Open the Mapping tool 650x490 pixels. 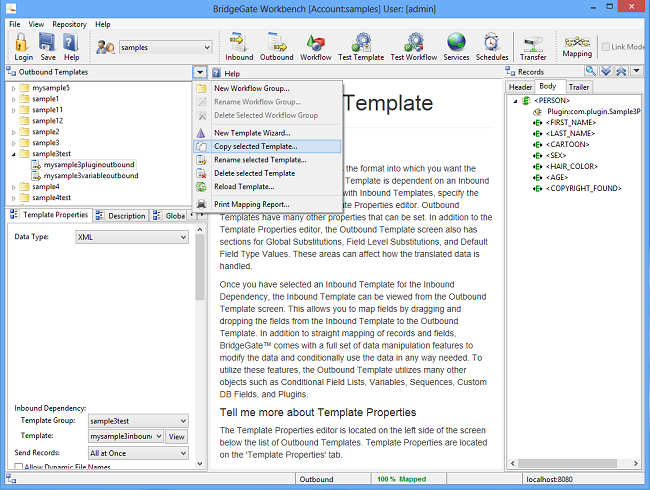point(577,46)
